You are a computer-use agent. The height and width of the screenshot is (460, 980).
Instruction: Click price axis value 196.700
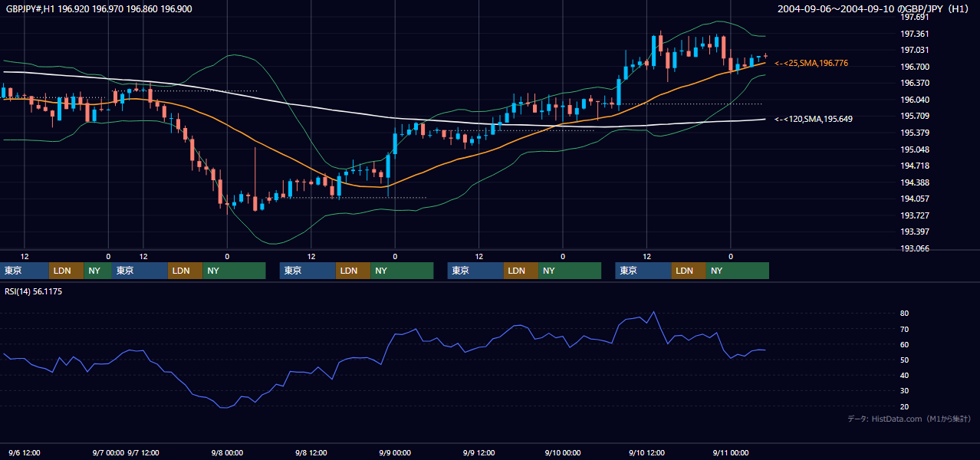click(913, 67)
